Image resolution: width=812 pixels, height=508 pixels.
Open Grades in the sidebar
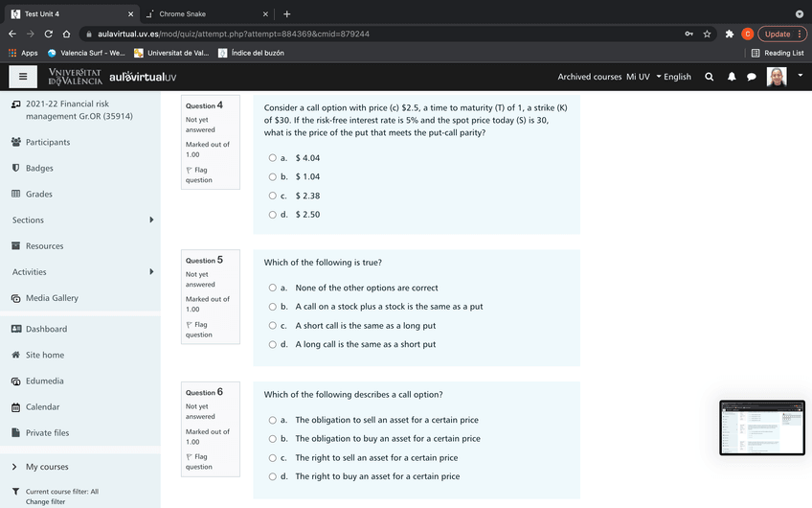click(39, 195)
